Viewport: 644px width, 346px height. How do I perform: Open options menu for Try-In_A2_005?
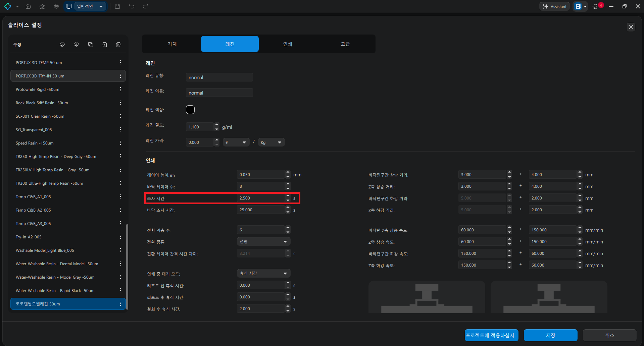click(120, 237)
